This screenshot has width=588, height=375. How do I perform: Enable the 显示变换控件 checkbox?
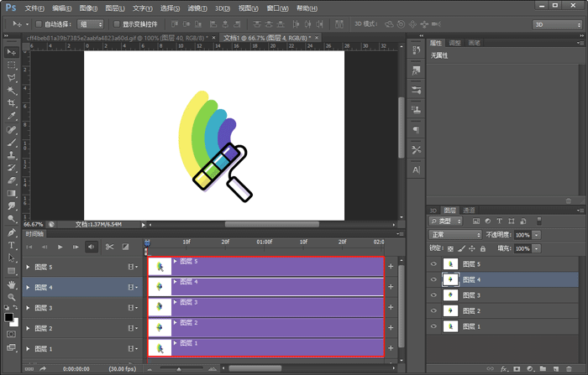click(117, 24)
